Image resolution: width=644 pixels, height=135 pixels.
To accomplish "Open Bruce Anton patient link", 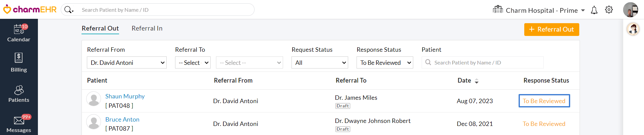I will click(122, 120).
